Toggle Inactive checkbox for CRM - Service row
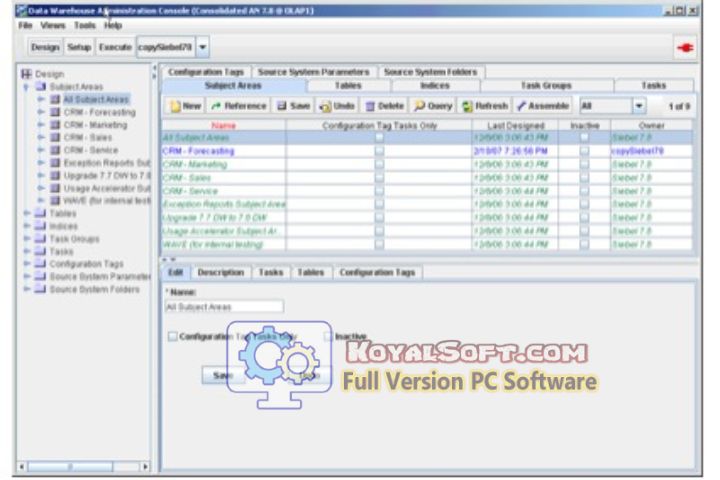720x480 pixels. [x=584, y=191]
